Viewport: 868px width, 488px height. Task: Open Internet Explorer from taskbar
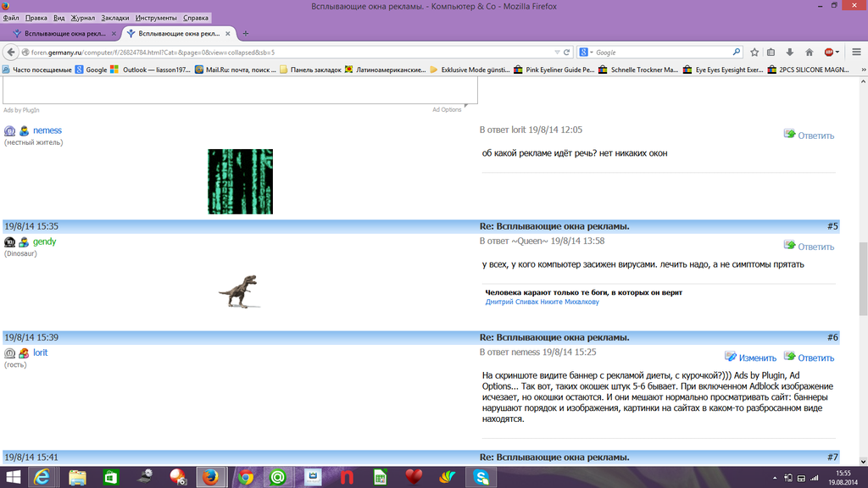point(42,477)
